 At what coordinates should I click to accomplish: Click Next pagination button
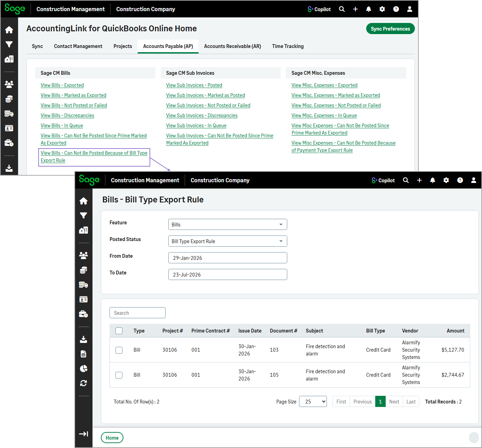[394, 401]
